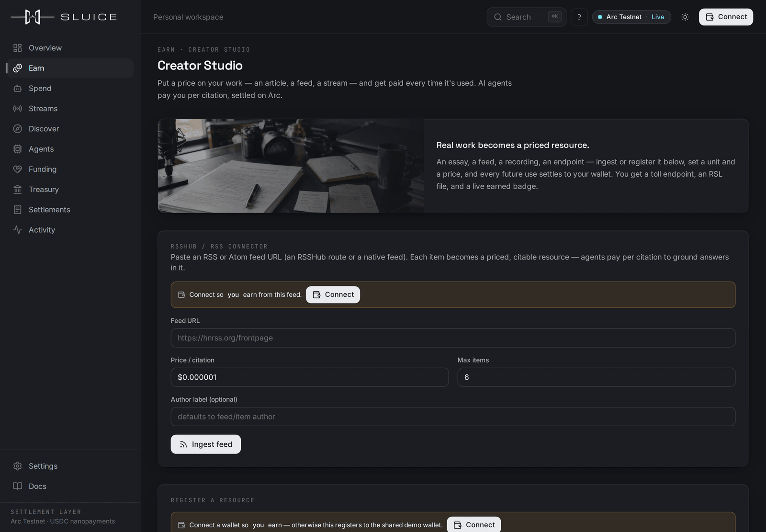Click the Overview grid icon

18,48
